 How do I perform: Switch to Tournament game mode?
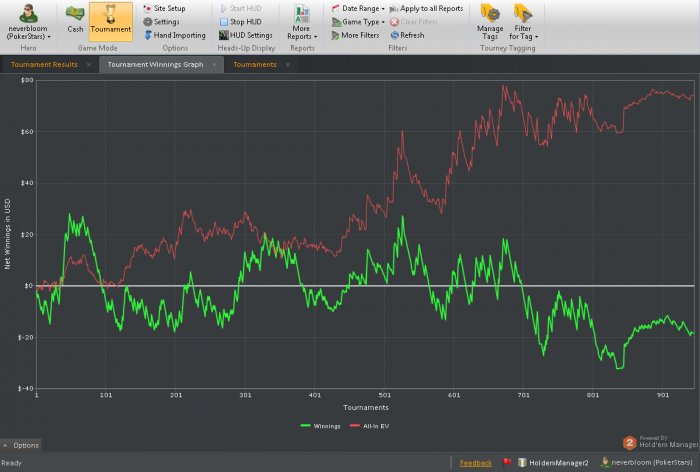110,19
